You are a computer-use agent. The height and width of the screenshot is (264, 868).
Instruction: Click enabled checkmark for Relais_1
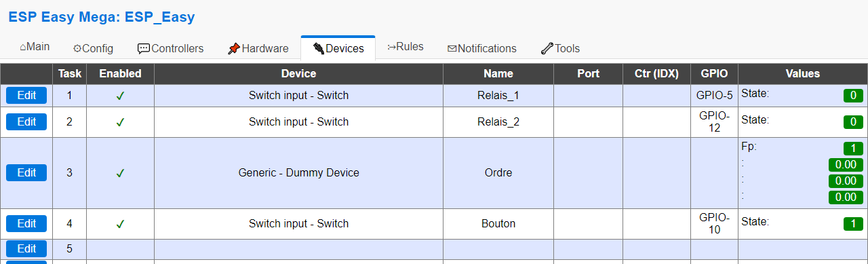(120, 96)
